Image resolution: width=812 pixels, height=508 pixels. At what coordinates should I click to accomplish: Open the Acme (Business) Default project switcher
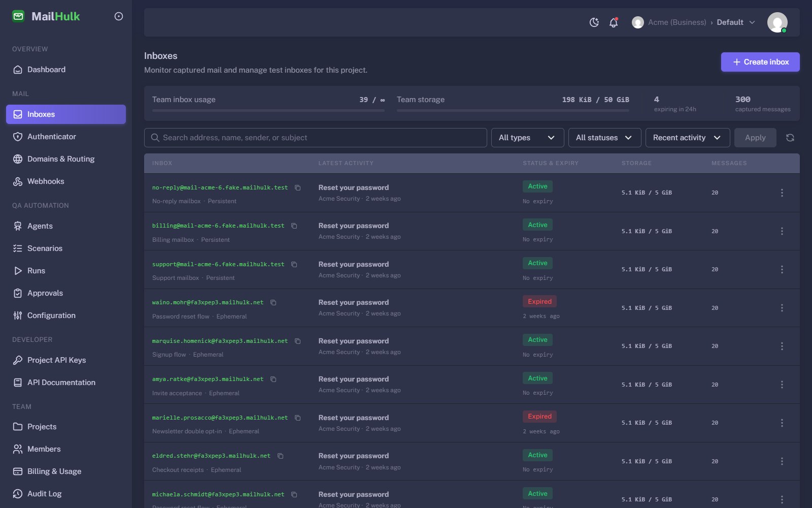pos(694,22)
